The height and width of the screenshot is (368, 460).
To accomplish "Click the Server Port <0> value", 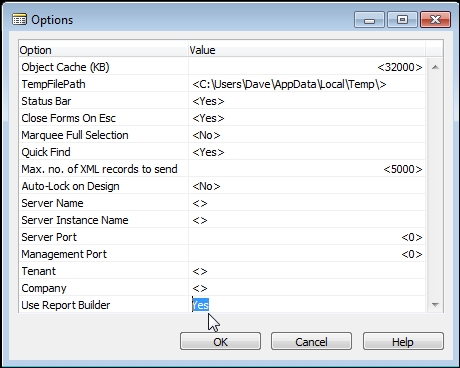I will [x=412, y=237].
